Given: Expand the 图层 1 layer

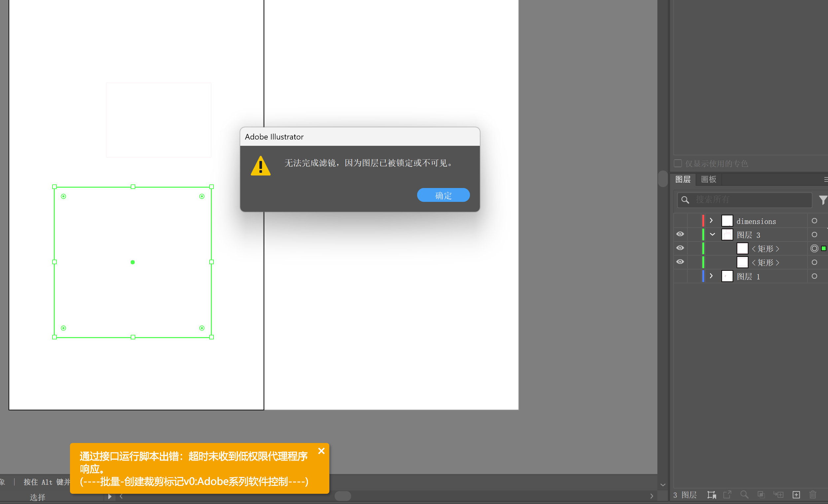Looking at the screenshot, I should [x=711, y=276].
